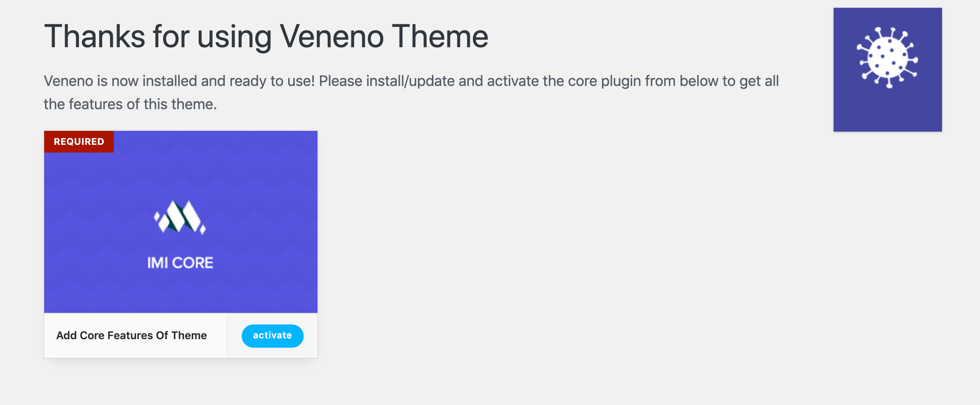Image resolution: width=980 pixels, height=405 pixels.
Task: Click the words install/update in description
Action: point(410,81)
